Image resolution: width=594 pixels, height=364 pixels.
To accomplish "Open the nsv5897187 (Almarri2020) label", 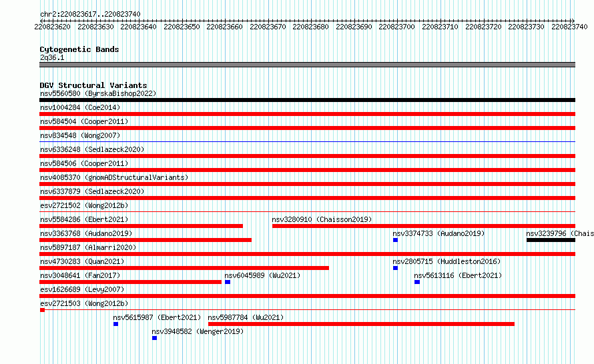I will tap(88, 247).
